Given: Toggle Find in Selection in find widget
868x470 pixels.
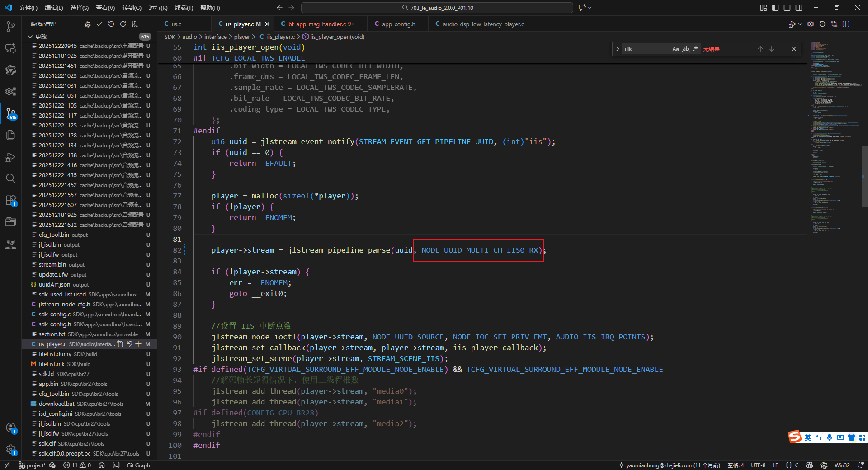Looking at the screenshot, I should (x=783, y=49).
